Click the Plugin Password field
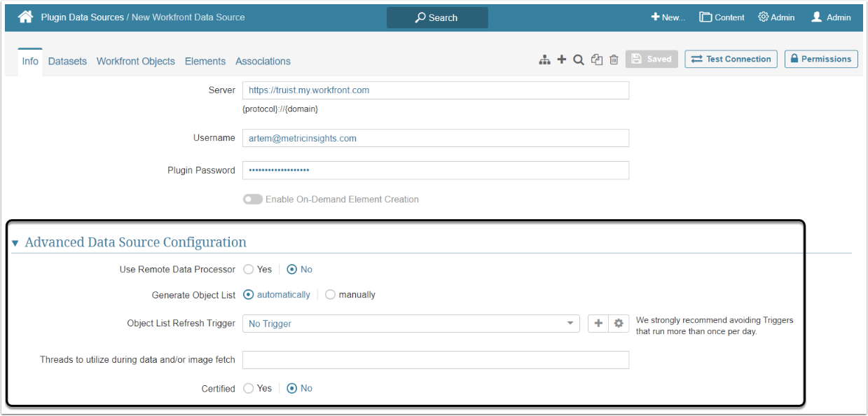 pyautogui.click(x=436, y=170)
